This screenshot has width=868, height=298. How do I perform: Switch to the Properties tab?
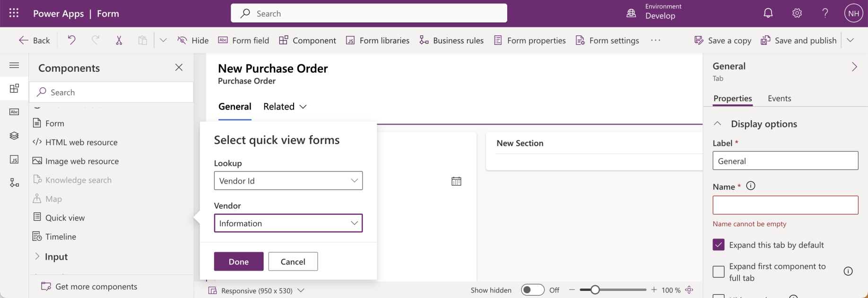[x=732, y=98]
